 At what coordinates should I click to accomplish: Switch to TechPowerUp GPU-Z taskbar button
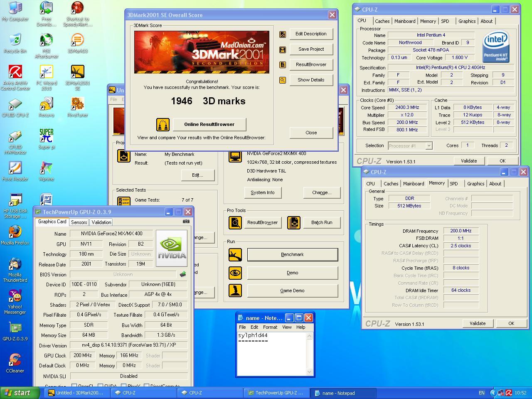click(277, 393)
